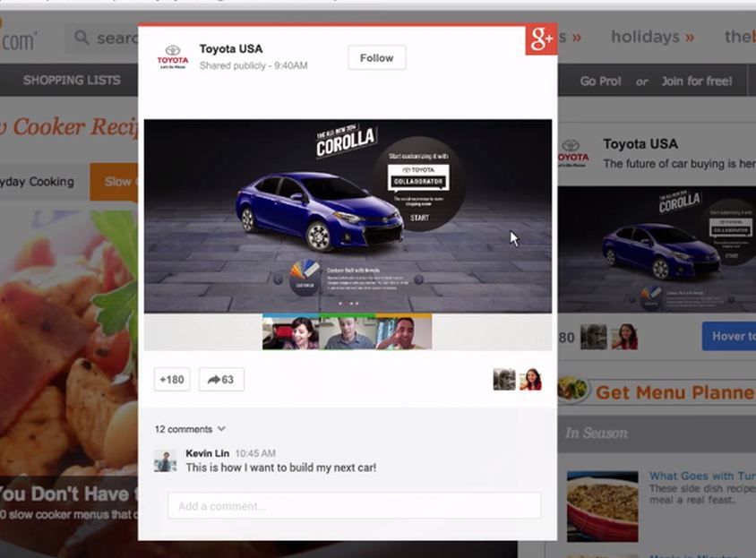Open Toyota USA profile name in popup
Image resolution: width=756 pixels, height=558 pixels.
(231, 48)
